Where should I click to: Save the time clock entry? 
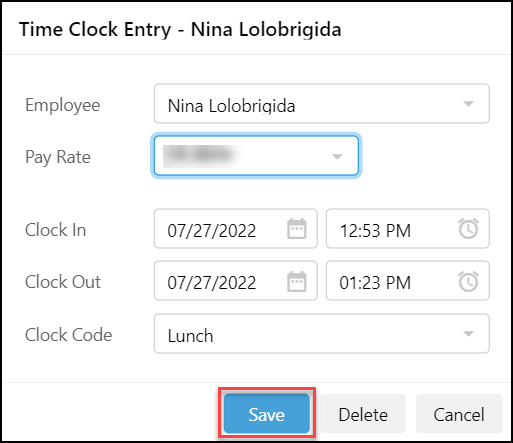tap(267, 414)
